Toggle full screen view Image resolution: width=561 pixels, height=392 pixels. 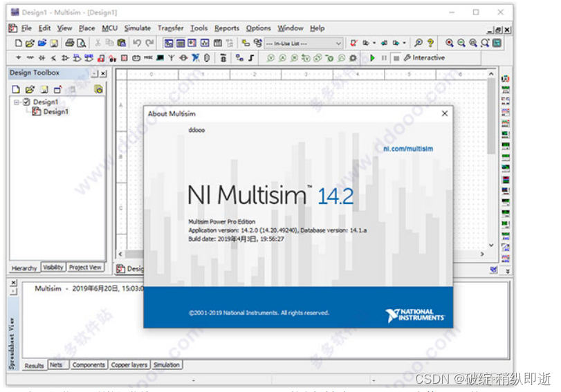[x=497, y=44]
